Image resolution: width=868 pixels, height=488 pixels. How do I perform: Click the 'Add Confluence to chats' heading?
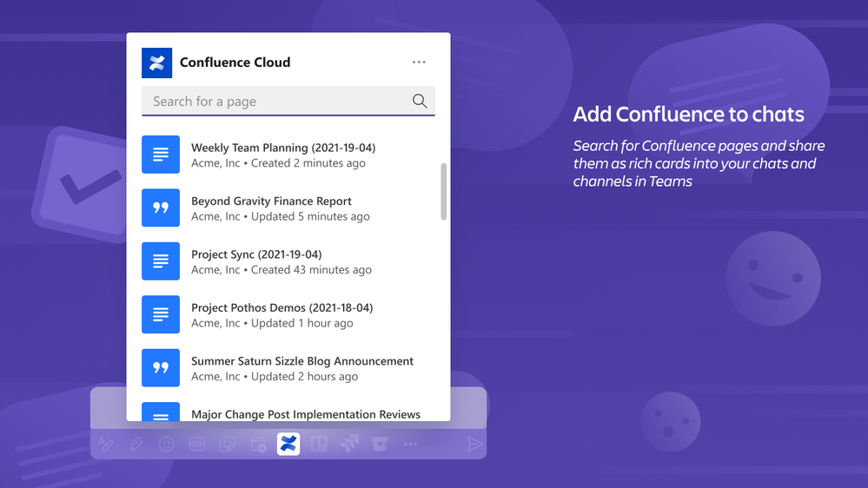point(688,114)
